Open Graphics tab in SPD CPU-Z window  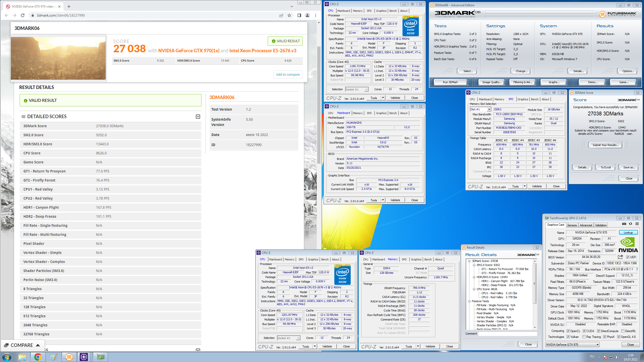pos(523,99)
